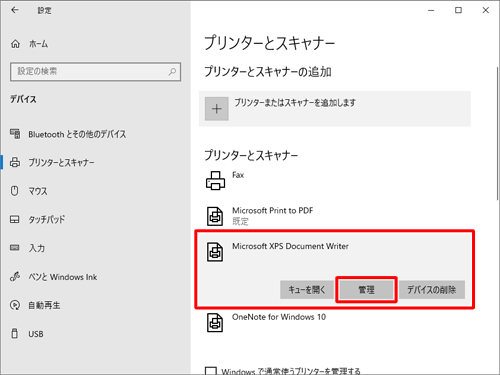Click the Pen and Windows Ink icon
The image size is (500, 375).
click(x=15, y=276)
